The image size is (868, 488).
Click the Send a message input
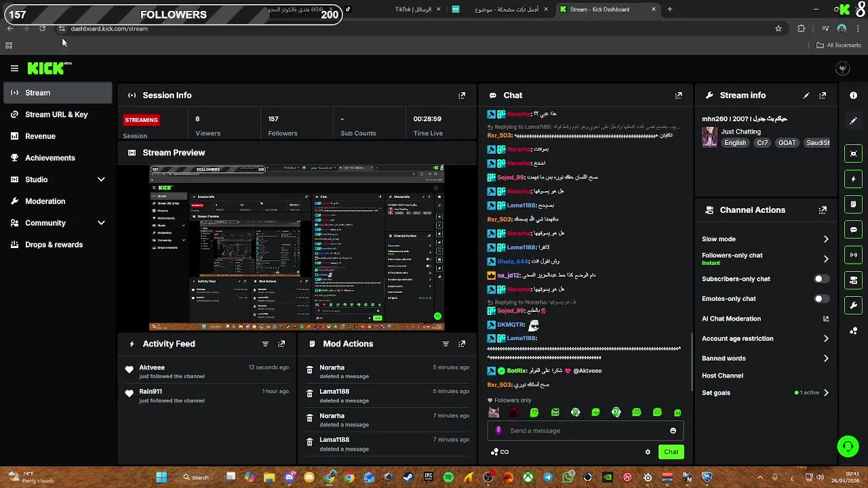pyautogui.click(x=586, y=430)
